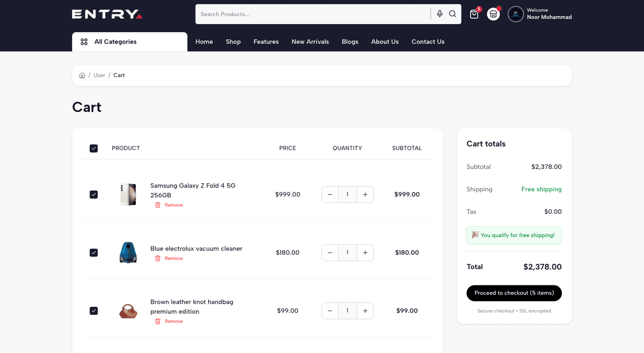Viewport: 644px width, 353px height.
Task: Go to New Arrivals page
Action: 310,42
